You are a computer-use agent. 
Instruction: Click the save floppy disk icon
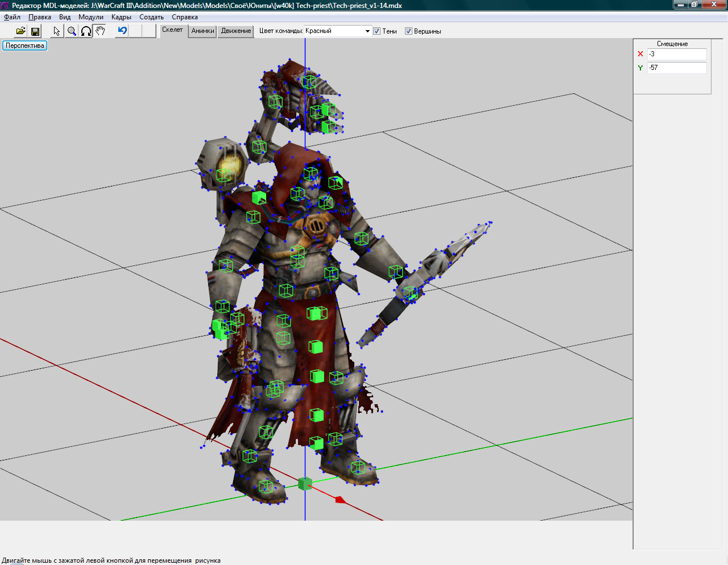pos(35,31)
